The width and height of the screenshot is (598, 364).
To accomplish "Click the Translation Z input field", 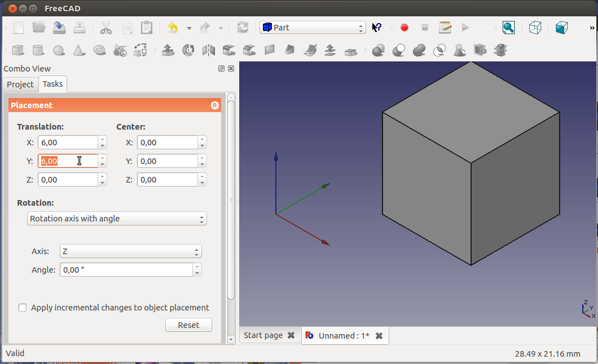I will 68,180.
